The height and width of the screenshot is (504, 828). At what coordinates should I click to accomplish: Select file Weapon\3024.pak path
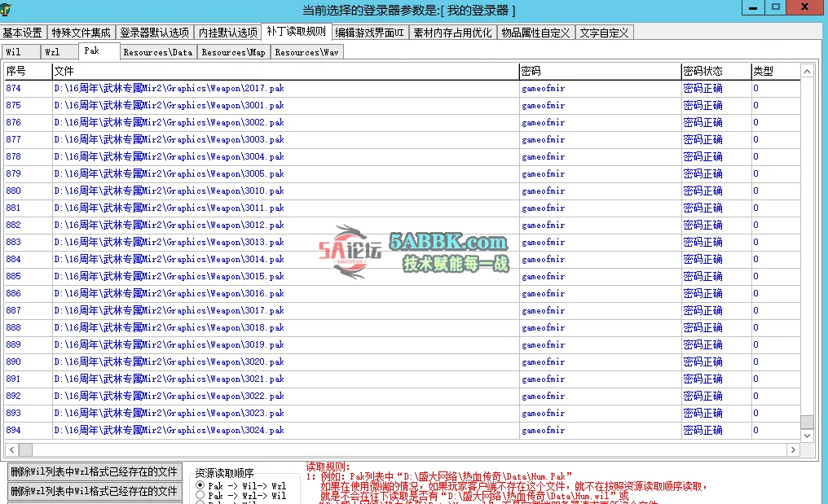point(169,430)
